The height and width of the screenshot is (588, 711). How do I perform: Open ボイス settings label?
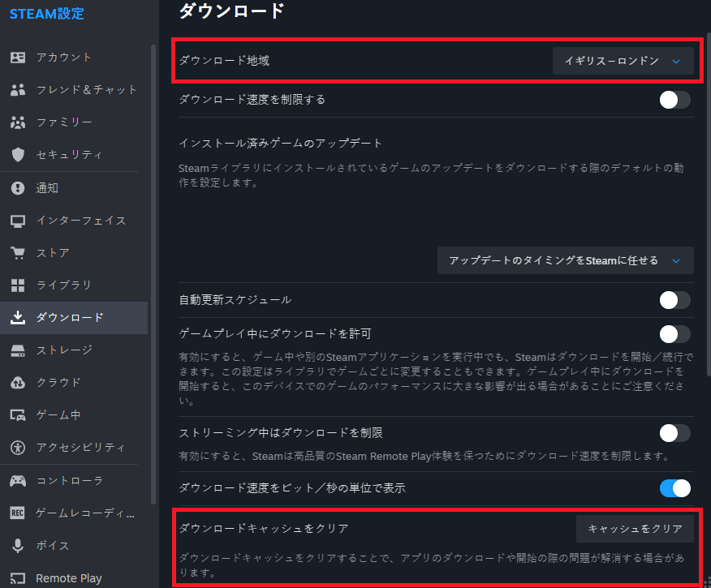[53, 545]
